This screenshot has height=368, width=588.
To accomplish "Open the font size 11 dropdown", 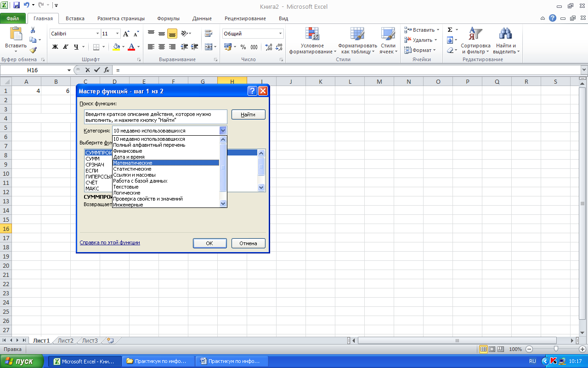I will (118, 34).
